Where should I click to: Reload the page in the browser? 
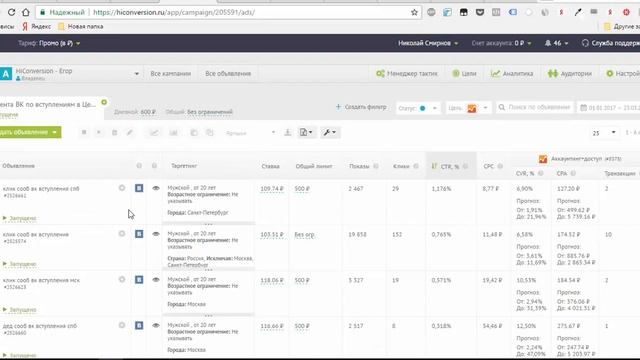tap(11, 12)
